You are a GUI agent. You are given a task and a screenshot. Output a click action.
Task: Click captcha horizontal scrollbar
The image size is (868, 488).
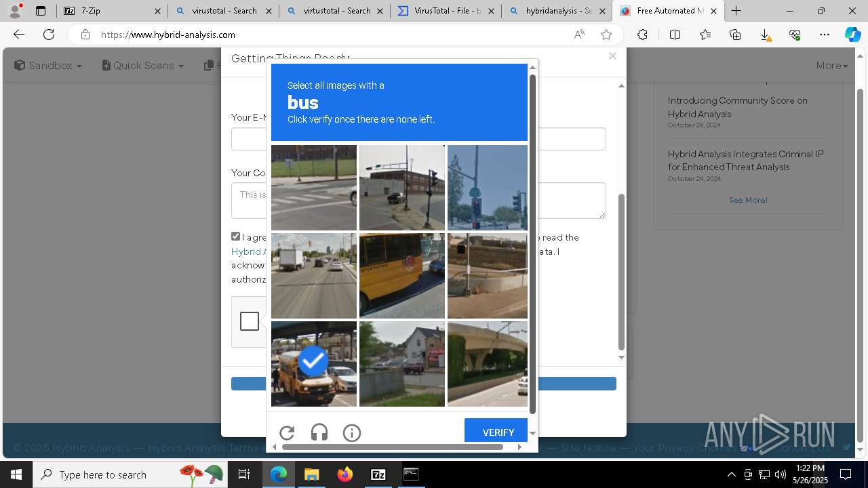(393, 447)
